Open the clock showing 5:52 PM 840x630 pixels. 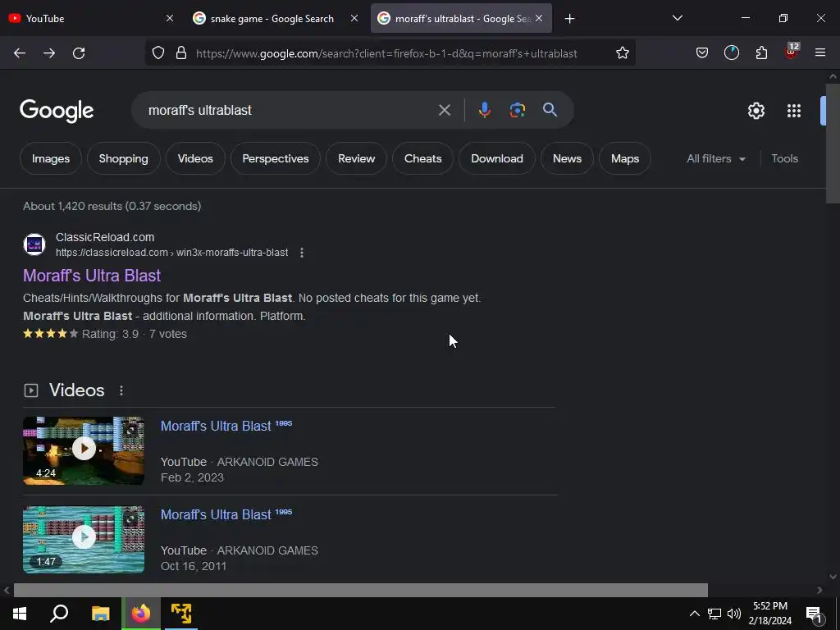coord(769,614)
